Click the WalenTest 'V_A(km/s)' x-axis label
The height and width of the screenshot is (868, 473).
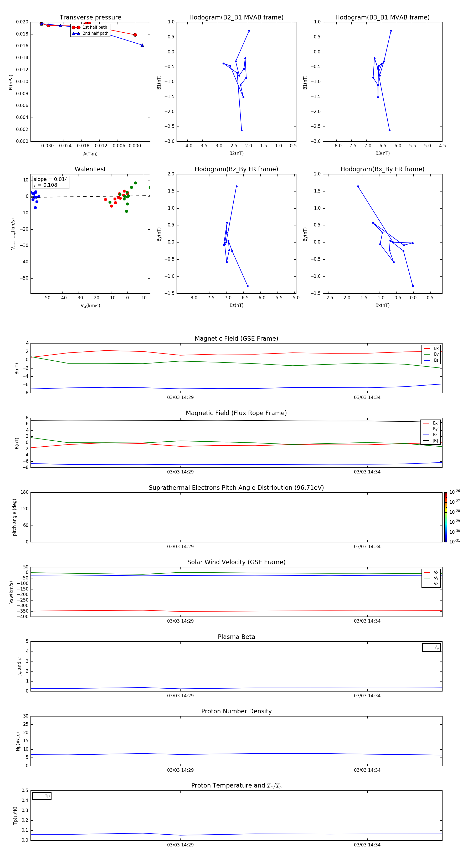pos(90,306)
